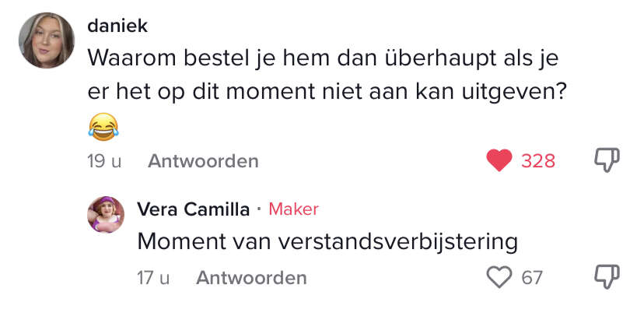Click the second line ending with uitgeven?
Screen dimensions: 644x316
pos(325,93)
